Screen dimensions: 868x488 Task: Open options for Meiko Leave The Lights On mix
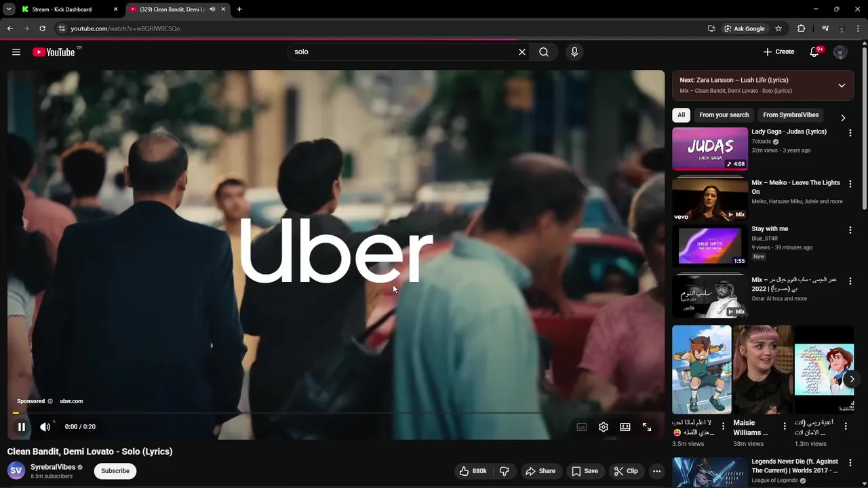[850, 184]
